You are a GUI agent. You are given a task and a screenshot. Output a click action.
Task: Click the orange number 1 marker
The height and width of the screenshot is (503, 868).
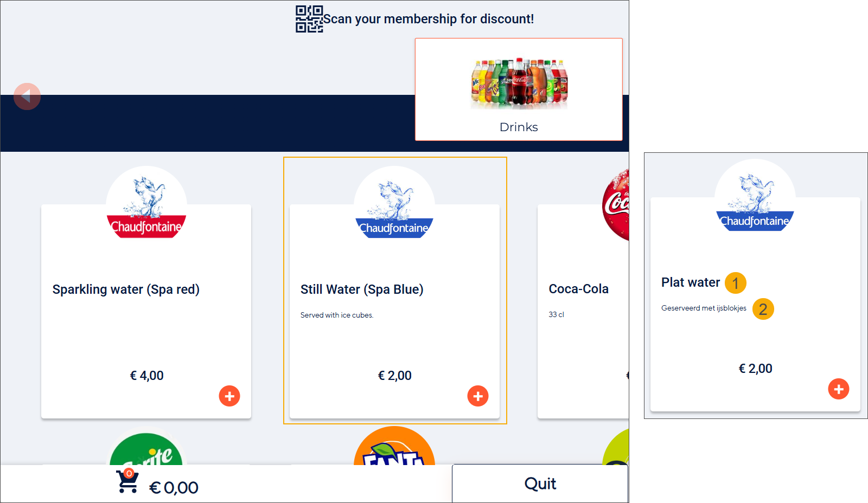click(x=736, y=283)
